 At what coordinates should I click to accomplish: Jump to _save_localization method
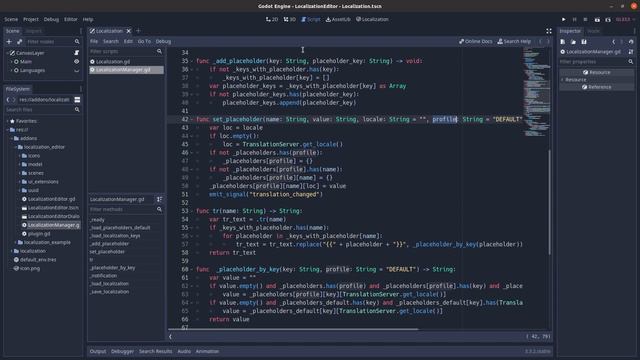tap(109, 292)
